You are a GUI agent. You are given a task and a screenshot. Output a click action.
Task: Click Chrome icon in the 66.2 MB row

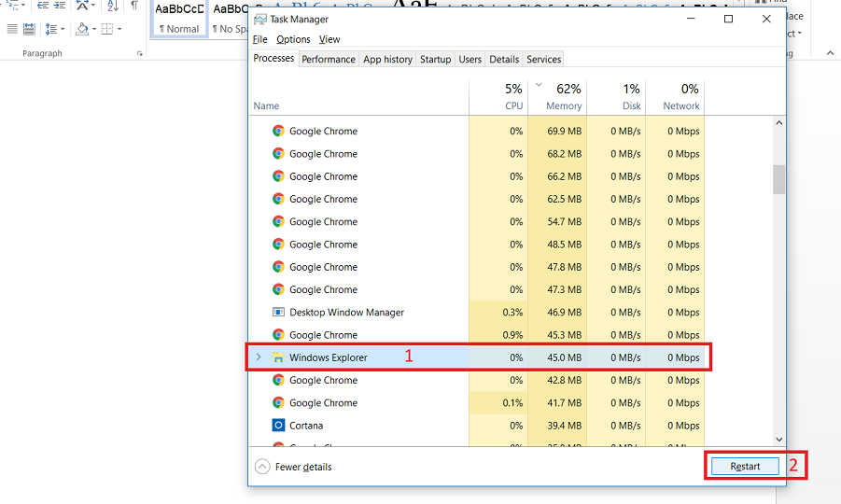(278, 175)
